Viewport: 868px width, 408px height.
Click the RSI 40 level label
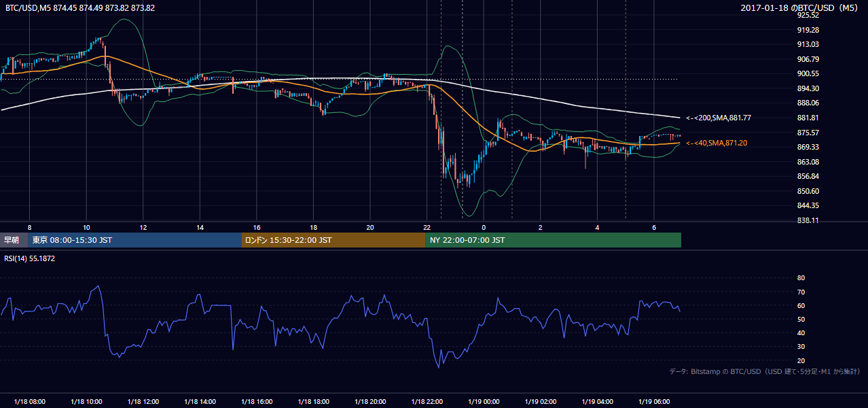click(x=801, y=333)
